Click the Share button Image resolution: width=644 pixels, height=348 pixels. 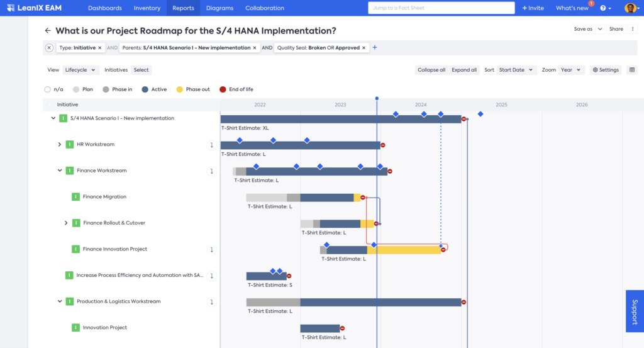[x=616, y=29]
